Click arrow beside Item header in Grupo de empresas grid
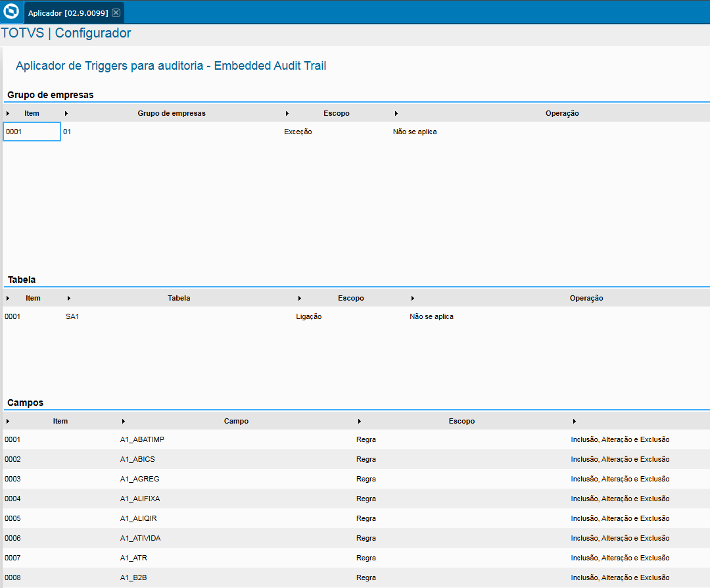The image size is (710, 588). pos(8,113)
